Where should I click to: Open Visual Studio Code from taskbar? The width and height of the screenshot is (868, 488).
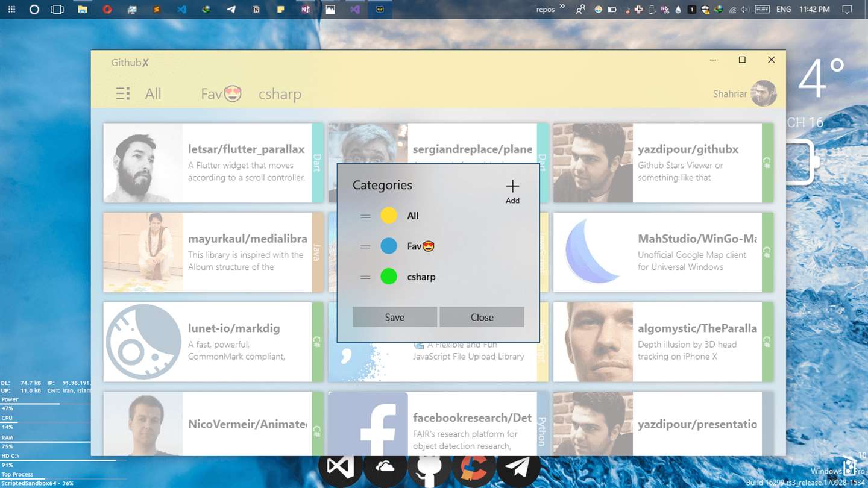point(181,9)
